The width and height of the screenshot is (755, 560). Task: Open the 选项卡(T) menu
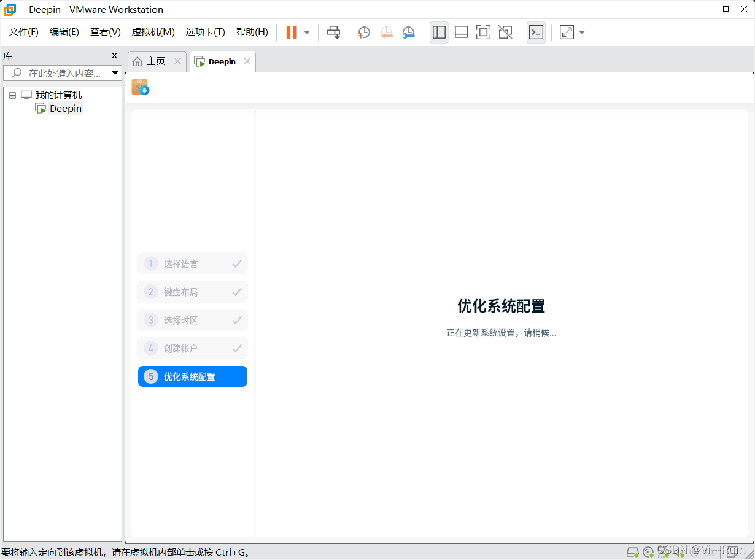pyautogui.click(x=206, y=32)
